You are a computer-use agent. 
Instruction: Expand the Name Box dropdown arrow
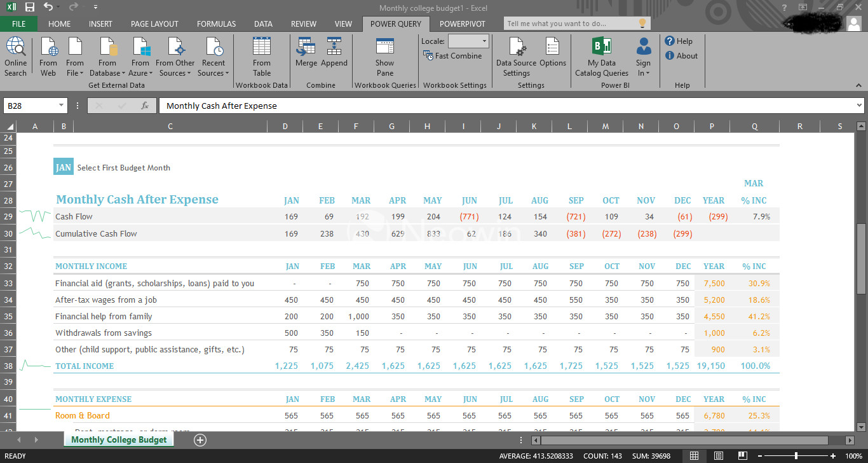click(62, 106)
